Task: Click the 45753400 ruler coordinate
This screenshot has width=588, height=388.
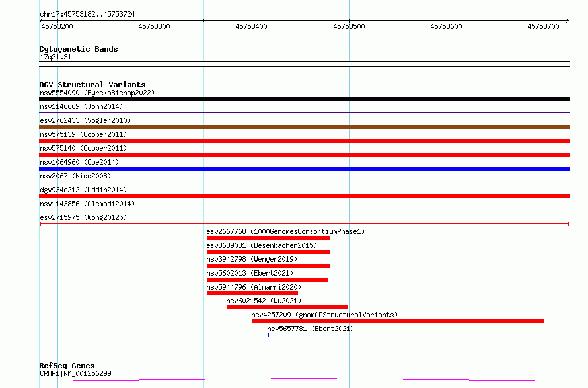Action: pyautogui.click(x=251, y=26)
